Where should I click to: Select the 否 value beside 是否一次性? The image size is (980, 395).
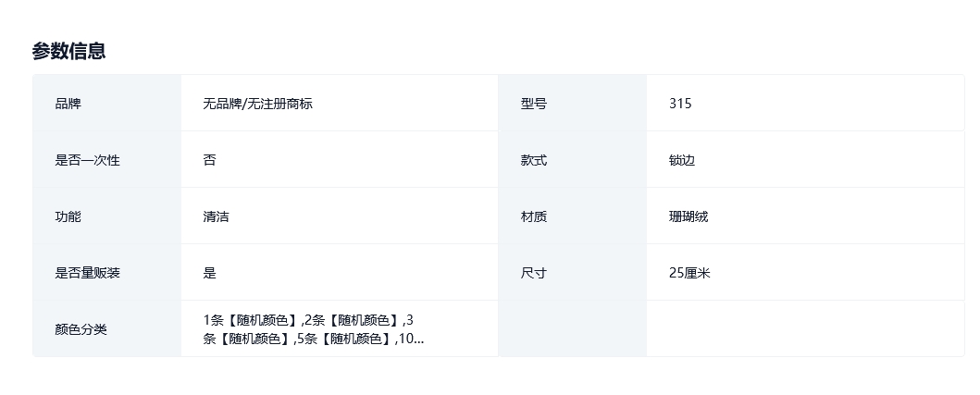click(x=210, y=160)
